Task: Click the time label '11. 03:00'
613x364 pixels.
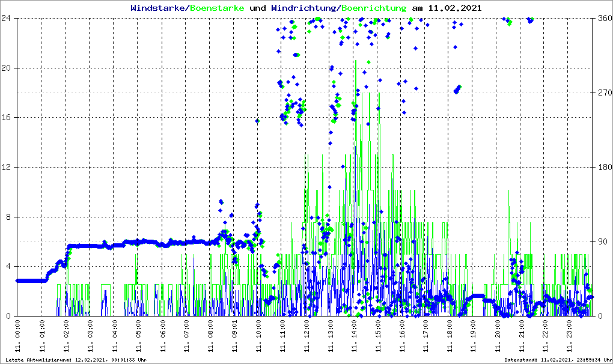Action: (x=90, y=336)
